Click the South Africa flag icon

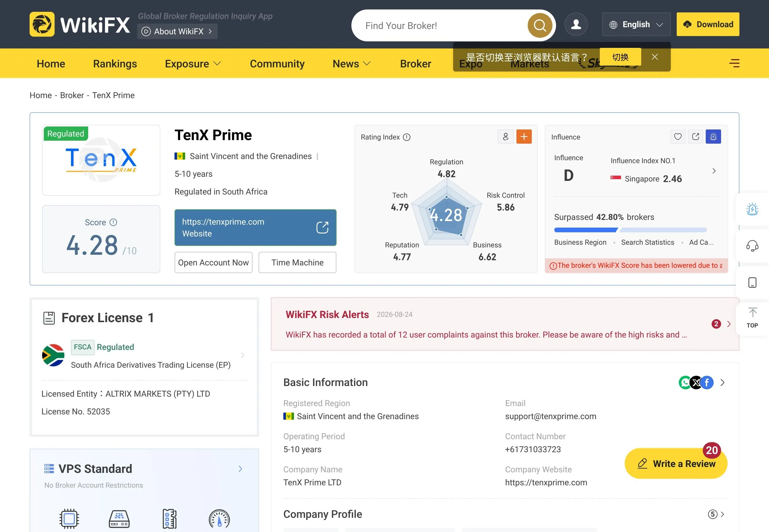point(53,355)
